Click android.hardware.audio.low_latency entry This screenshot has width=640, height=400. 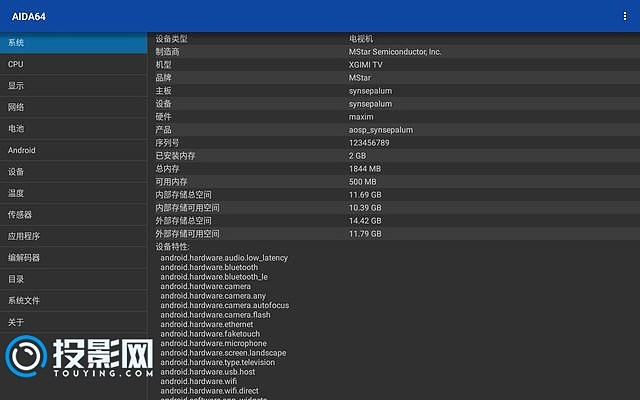[x=224, y=258]
